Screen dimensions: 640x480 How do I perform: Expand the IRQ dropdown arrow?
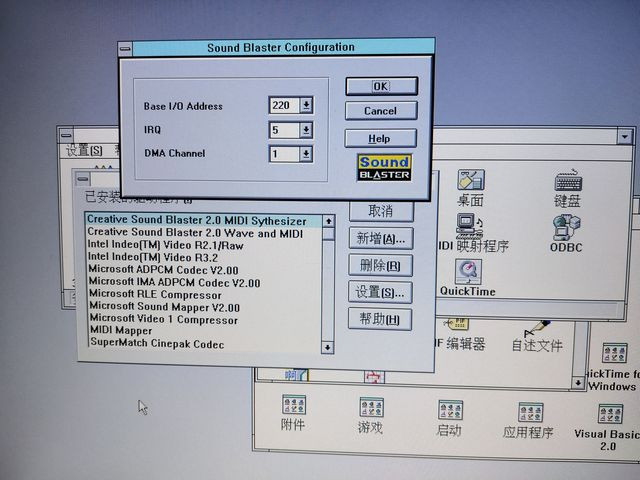[x=306, y=130]
